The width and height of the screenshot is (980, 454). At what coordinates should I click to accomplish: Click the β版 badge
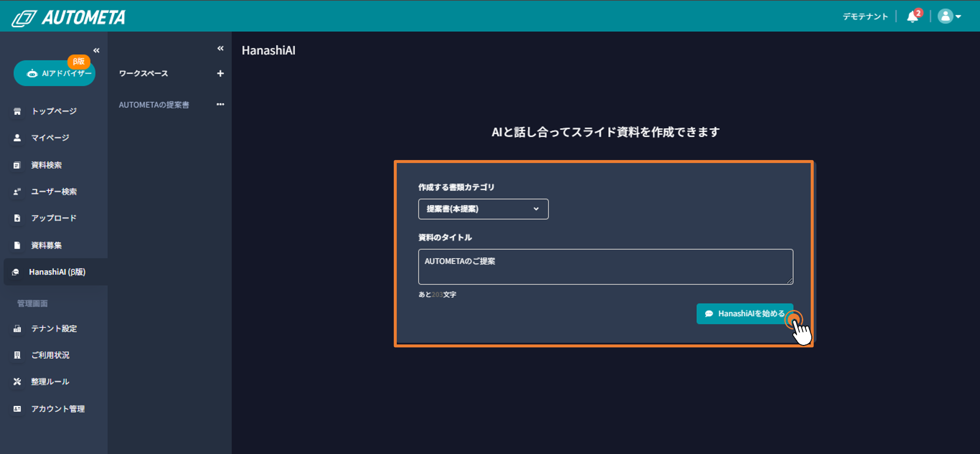pos(79,61)
